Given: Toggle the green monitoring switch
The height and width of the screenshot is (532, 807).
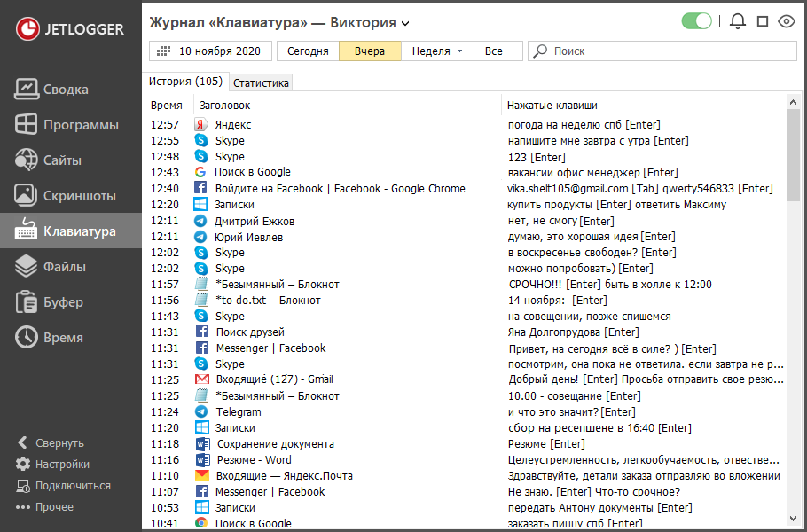Looking at the screenshot, I should tap(697, 21).
